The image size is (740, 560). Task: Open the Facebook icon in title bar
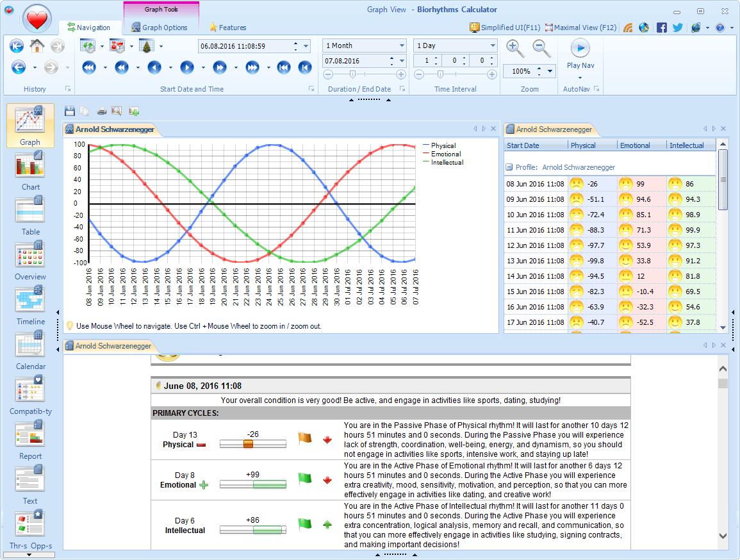pyautogui.click(x=662, y=28)
